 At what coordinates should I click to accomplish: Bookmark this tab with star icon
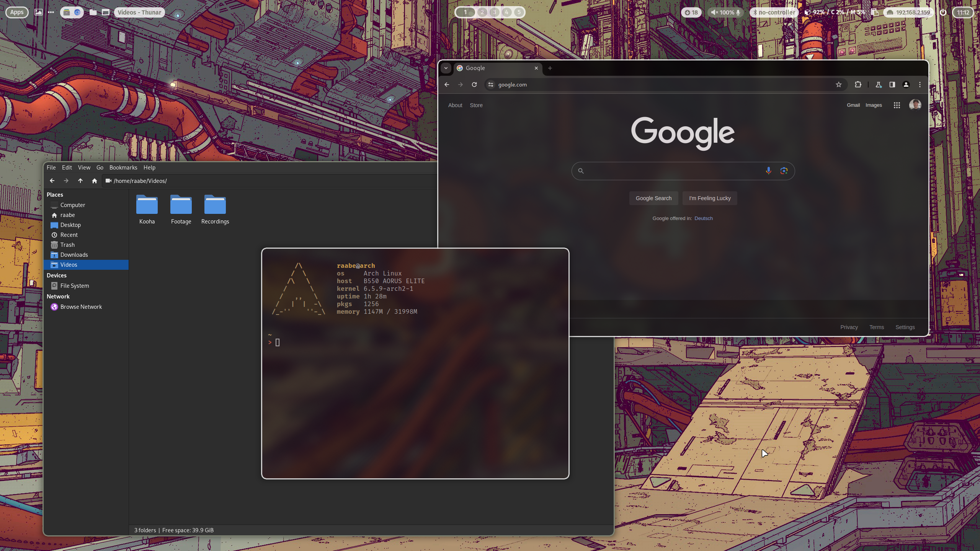pyautogui.click(x=839, y=85)
